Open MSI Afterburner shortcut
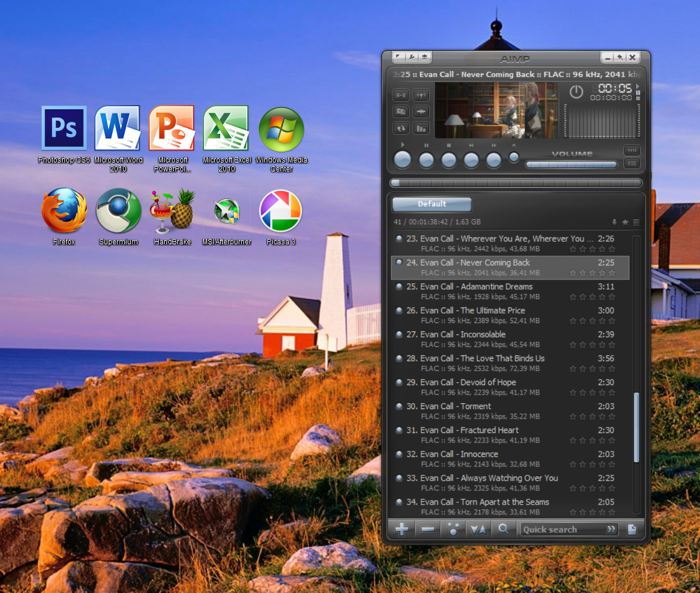Screen dimensions: 700x593 point(227,217)
